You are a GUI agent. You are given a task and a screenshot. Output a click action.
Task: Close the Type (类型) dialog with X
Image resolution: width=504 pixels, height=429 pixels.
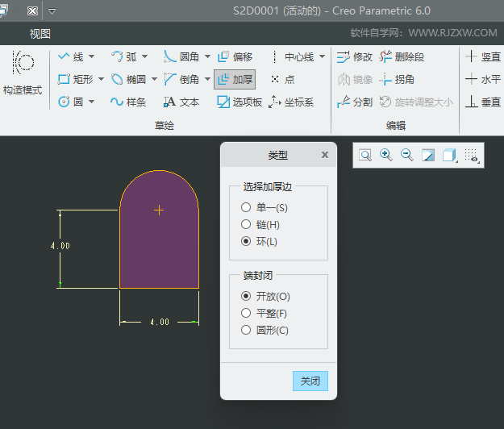(325, 155)
